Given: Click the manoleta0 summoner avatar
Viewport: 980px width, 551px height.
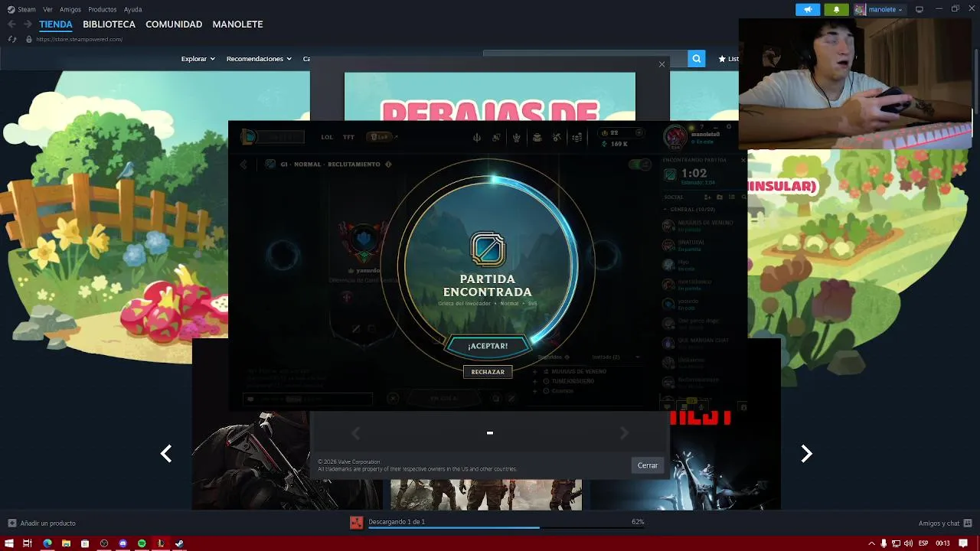Looking at the screenshot, I should pyautogui.click(x=675, y=138).
